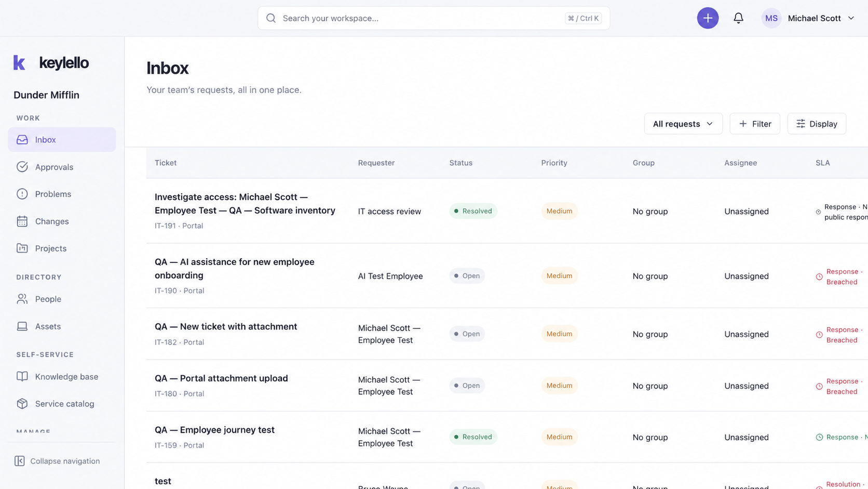Click the People icon in Directory
This screenshot has width=868, height=489.
pos(22,299)
